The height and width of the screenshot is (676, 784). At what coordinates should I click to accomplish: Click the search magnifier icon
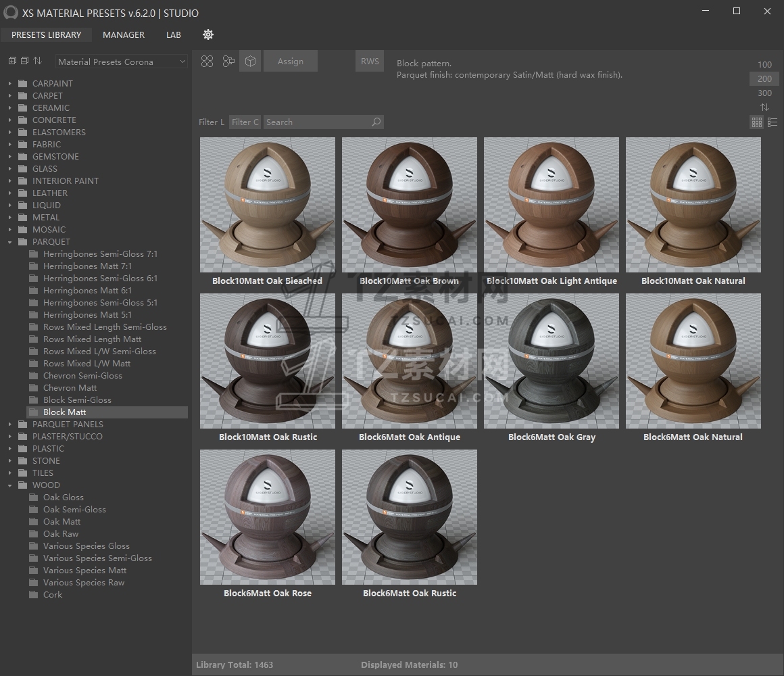coord(376,122)
